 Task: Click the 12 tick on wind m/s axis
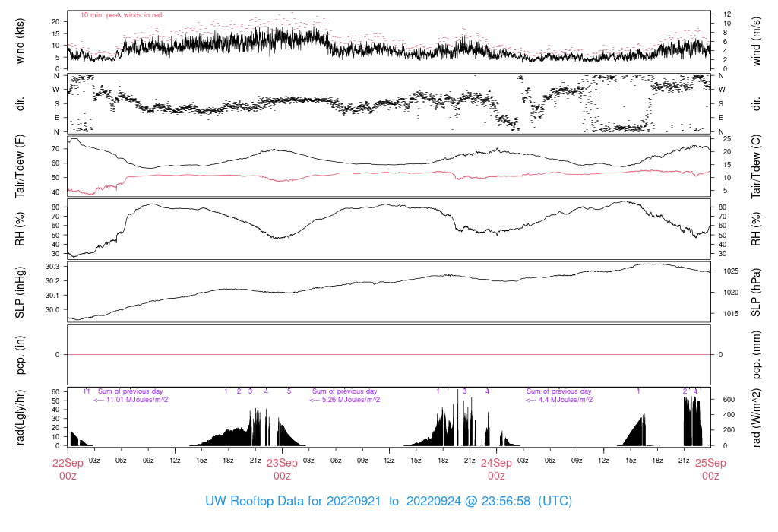[727, 14]
